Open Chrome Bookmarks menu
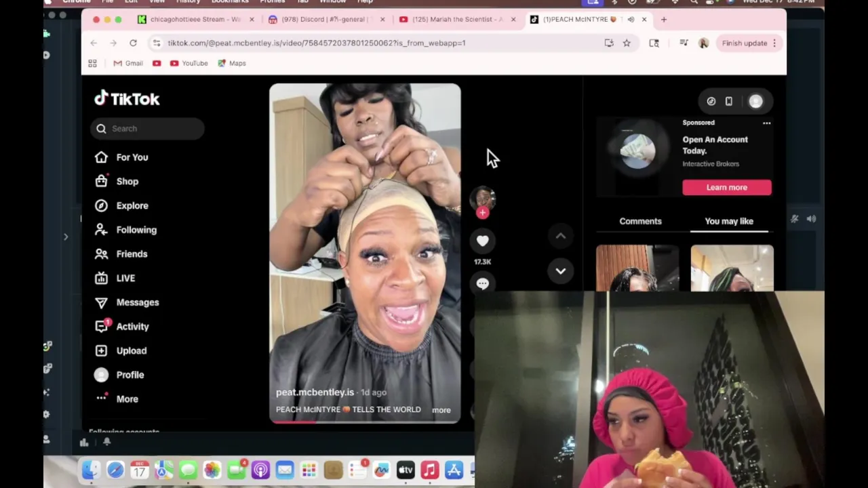868x488 pixels. 230,2
